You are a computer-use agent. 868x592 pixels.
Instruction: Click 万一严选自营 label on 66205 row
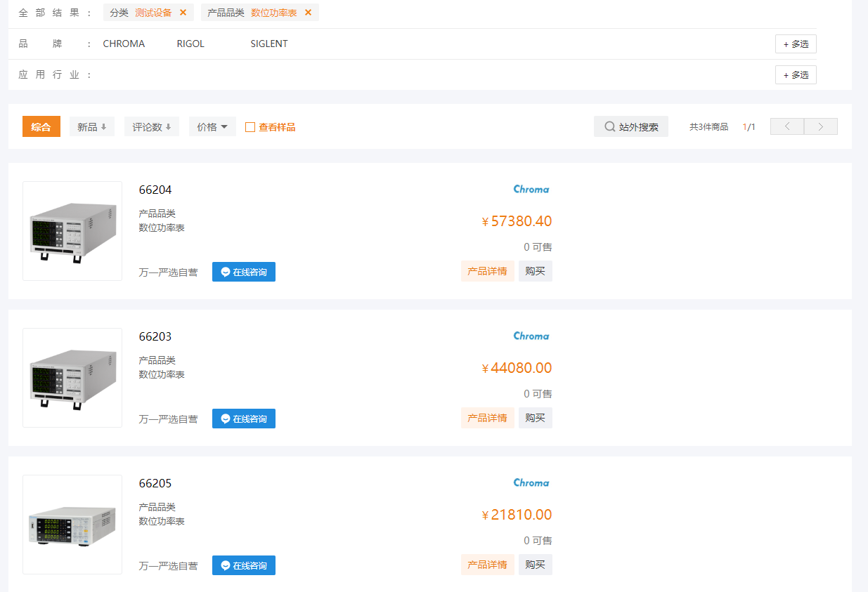pos(169,566)
